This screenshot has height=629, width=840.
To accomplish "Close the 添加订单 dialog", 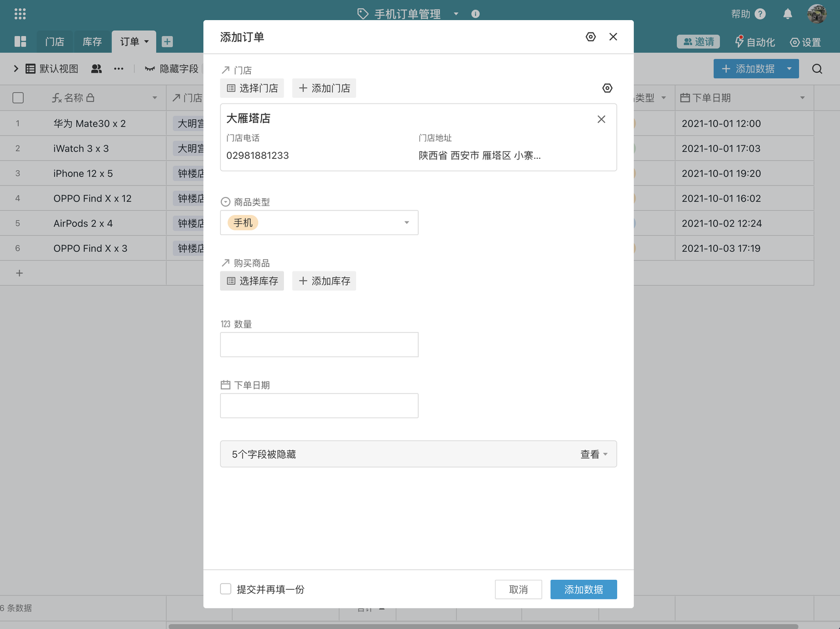I will [x=613, y=37].
